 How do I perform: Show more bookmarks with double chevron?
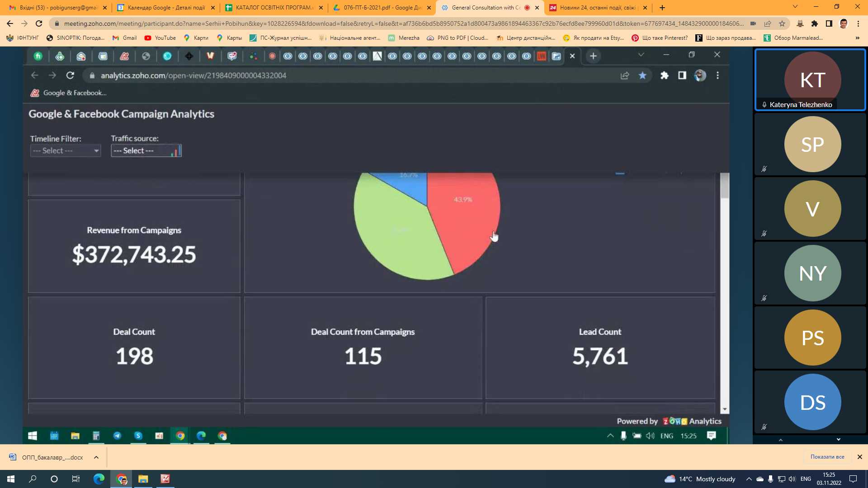pyautogui.click(x=858, y=38)
